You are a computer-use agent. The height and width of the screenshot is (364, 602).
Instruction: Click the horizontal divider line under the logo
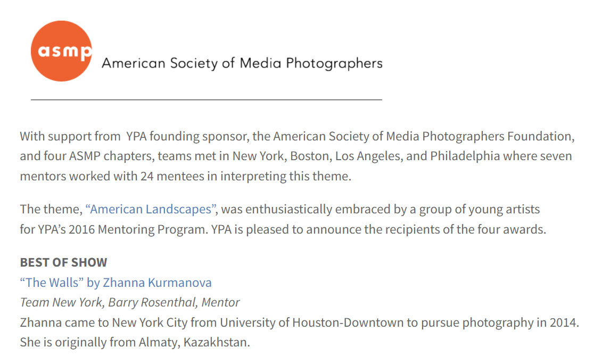(206, 100)
